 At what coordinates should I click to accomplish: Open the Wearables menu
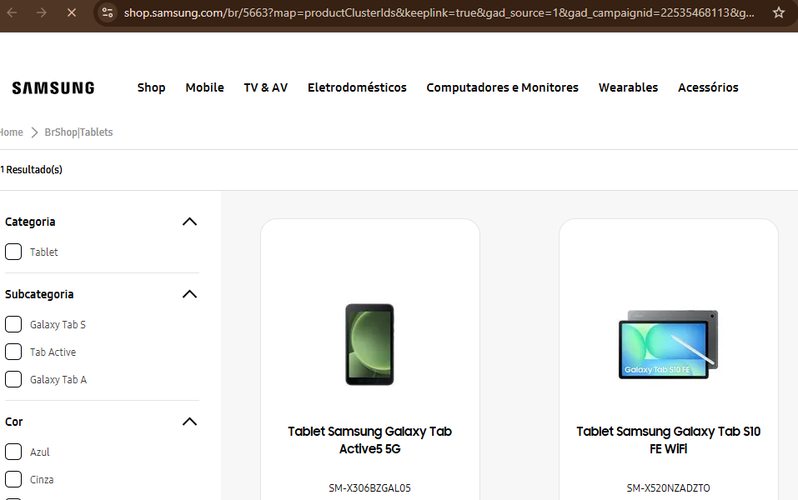[x=628, y=88]
